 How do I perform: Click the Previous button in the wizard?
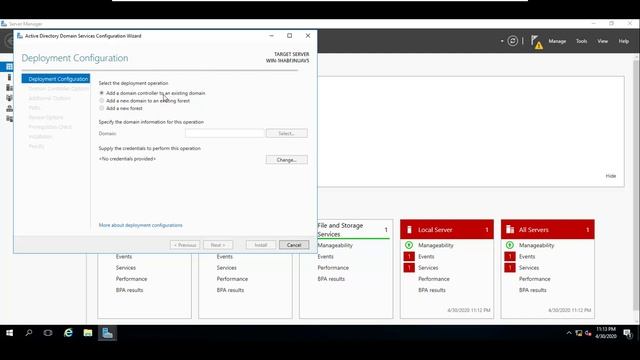pos(185,245)
